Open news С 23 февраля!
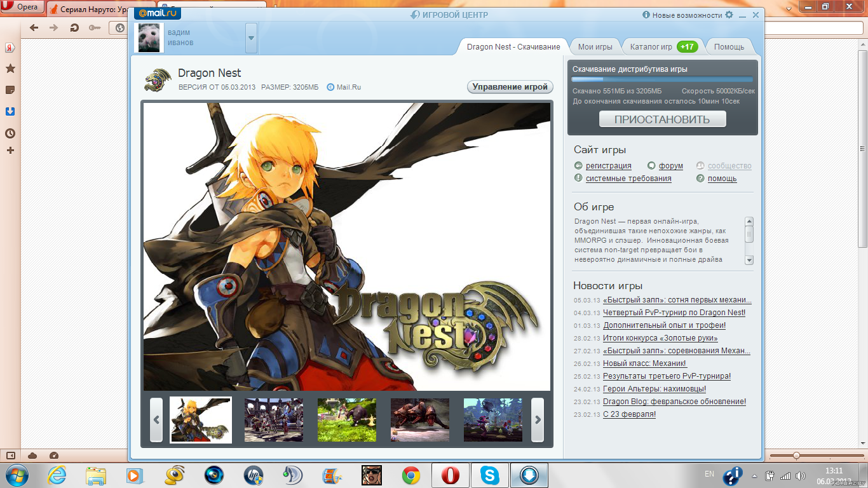 pos(630,414)
